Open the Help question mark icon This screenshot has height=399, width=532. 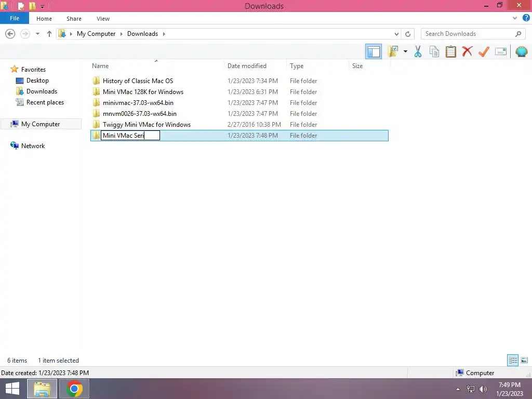click(526, 18)
